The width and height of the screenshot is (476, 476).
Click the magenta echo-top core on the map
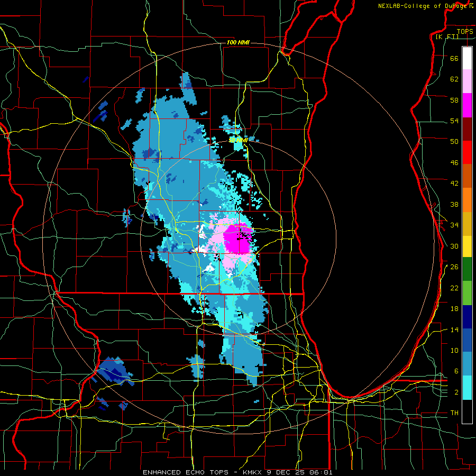[x=237, y=239]
